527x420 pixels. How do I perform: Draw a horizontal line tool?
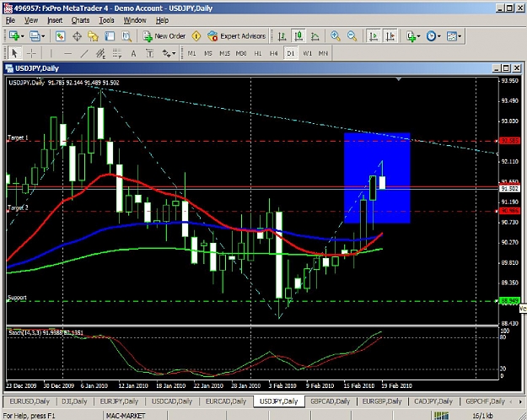pyautogui.click(x=67, y=53)
